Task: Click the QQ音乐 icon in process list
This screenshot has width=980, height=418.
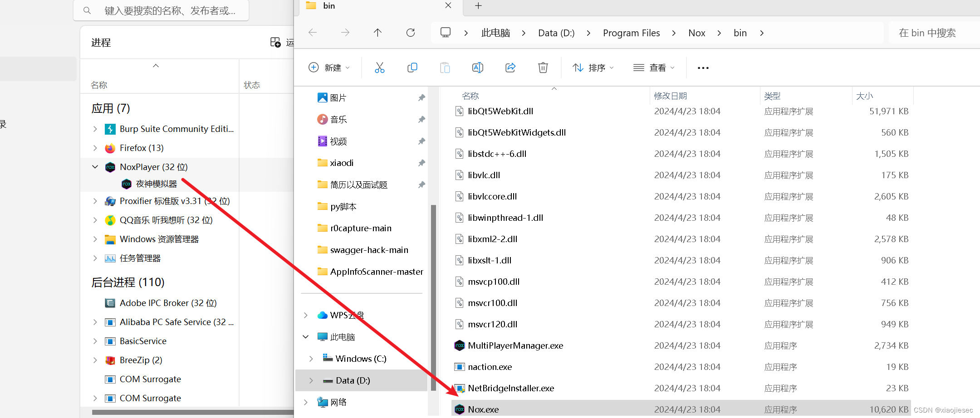Action: pyautogui.click(x=110, y=220)
